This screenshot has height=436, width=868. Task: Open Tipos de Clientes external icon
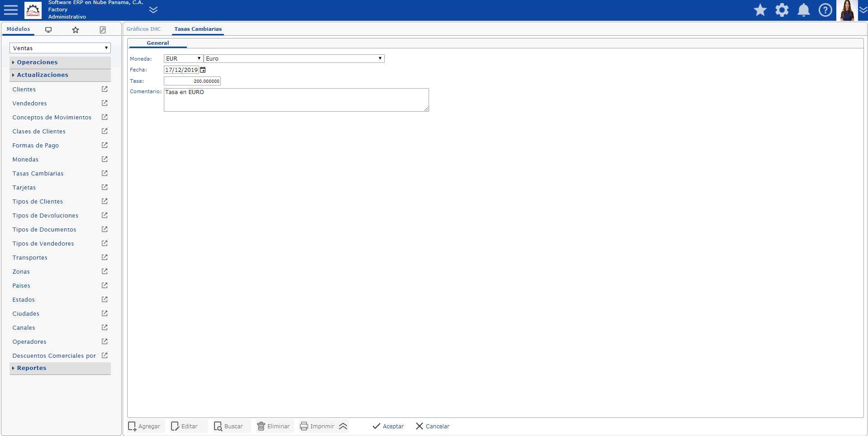[x=105, y=201]
